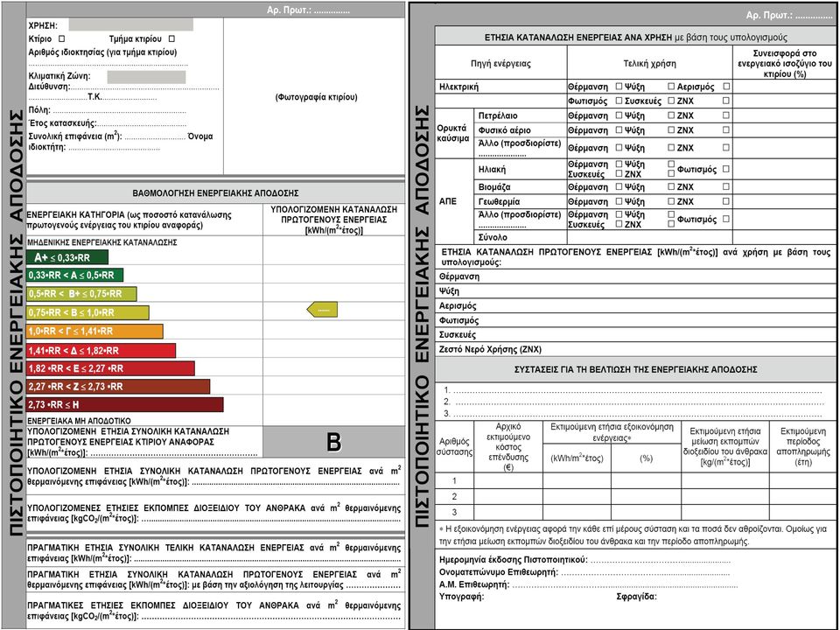Viewport: 840px width, 630px height.
Task: Select the dark green A+ energy class bar
Action: [67, 257]
